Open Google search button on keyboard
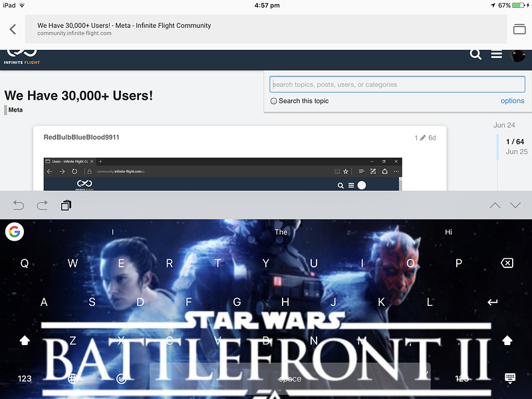The width and height of the screenshot is (532, 399). tap(15, 231)
